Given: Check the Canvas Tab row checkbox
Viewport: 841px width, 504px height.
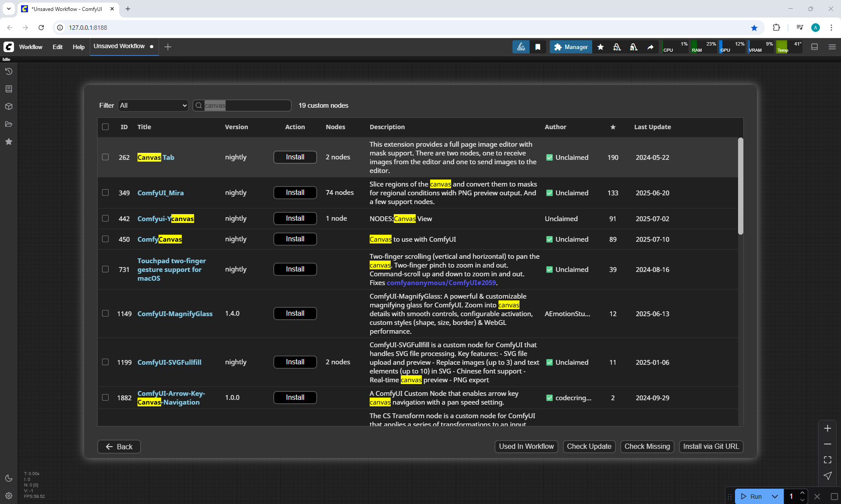Looking at the screenshot, I should click(105, 157).
